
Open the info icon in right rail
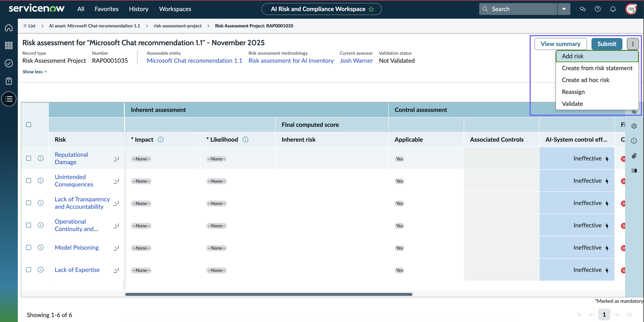[x=634, y=141]
